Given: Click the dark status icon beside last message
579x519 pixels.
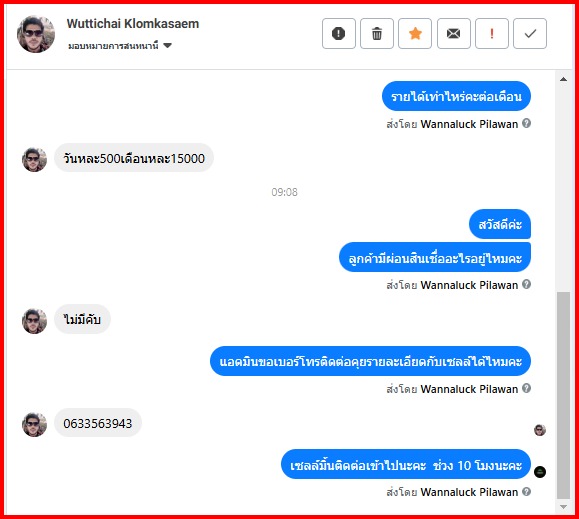Looking at the screenshot, I should point(540,472).
